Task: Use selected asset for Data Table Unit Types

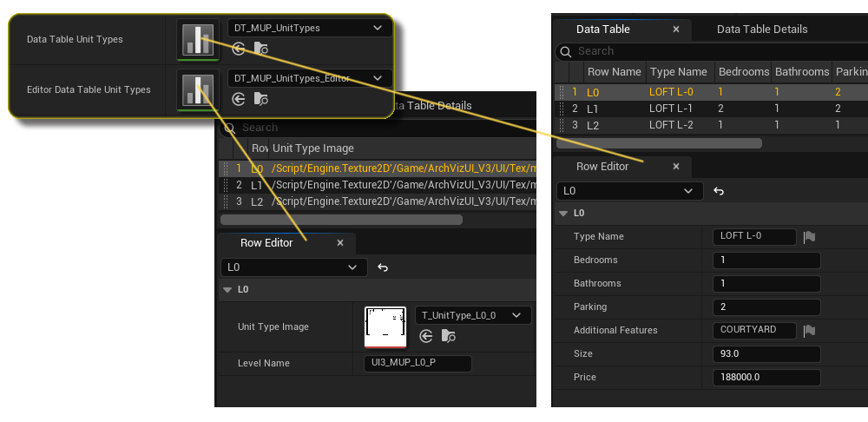Action: 238,49
